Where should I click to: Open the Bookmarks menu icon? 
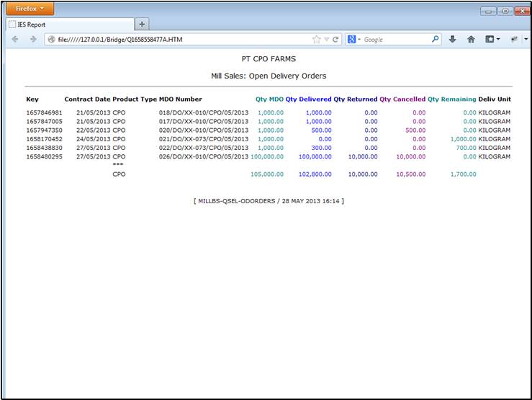pyautogui.click(x=490, y=40)
